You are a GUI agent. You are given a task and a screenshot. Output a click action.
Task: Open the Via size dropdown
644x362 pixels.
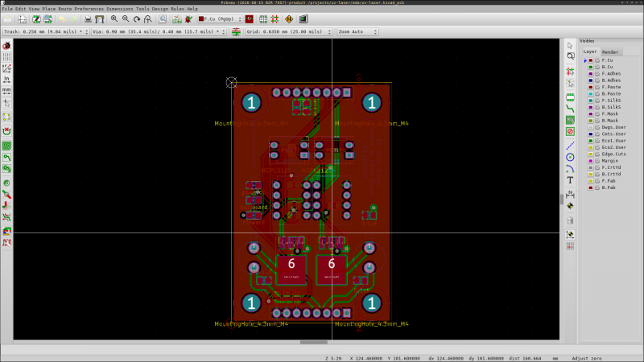[x=159, y=31]
